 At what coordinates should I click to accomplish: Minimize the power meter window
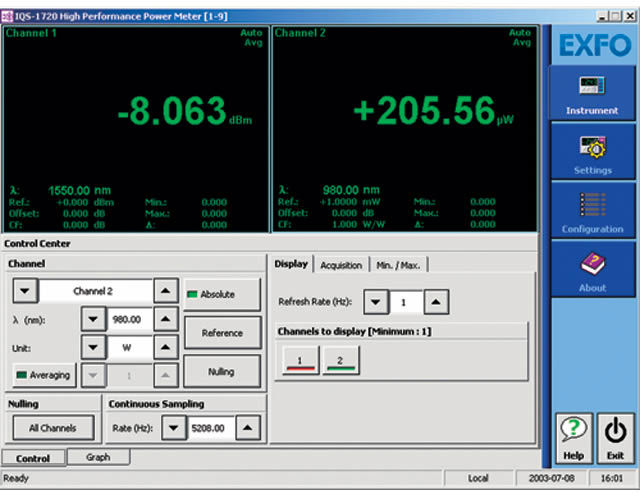[602, 16]
